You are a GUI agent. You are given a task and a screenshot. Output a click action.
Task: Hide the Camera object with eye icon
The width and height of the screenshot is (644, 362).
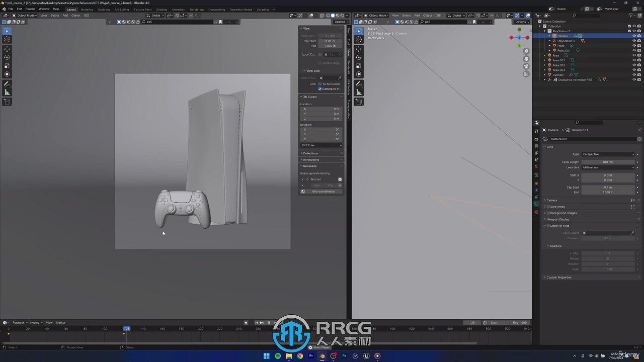click(634, 36)
